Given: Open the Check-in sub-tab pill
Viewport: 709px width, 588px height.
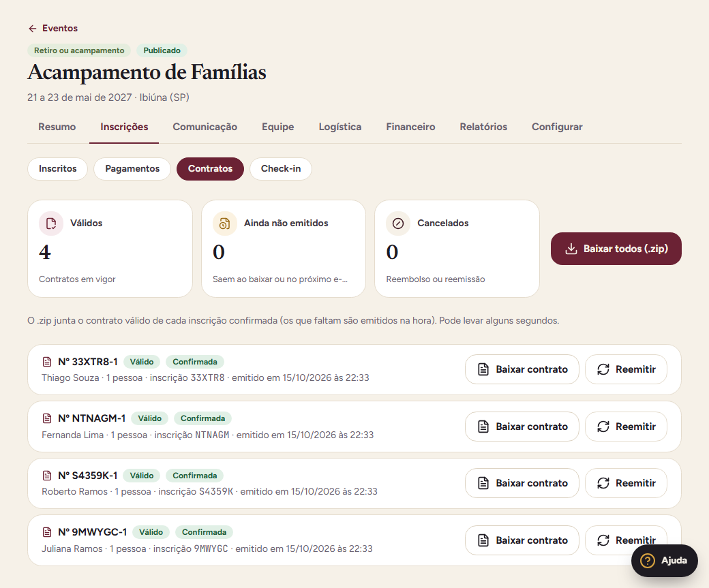Looking at the screenshot, I should 281,169.
